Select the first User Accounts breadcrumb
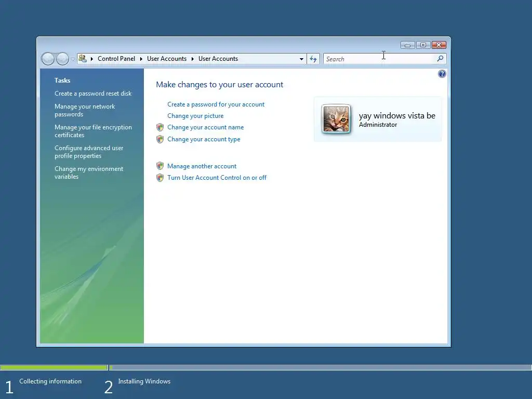Screen dimensions: 532x399 point(167,59)
